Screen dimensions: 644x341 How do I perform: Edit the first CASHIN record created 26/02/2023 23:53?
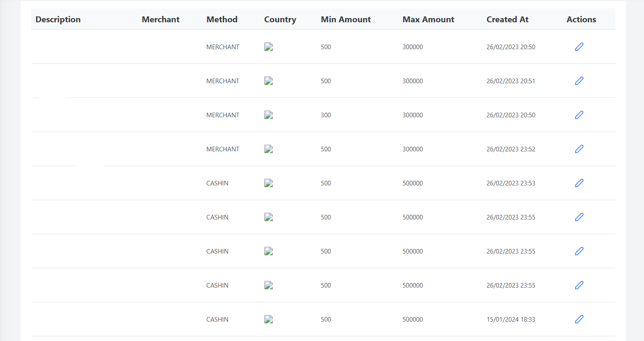click(x=579, y=183)
